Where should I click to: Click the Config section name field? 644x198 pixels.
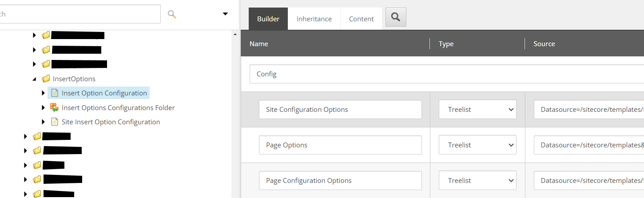coord(444,74)
